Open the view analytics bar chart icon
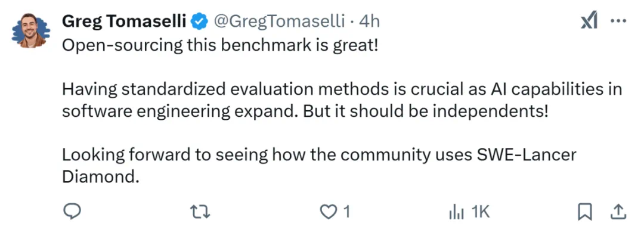This screenshot has height=233, width=644. (456, 212)
